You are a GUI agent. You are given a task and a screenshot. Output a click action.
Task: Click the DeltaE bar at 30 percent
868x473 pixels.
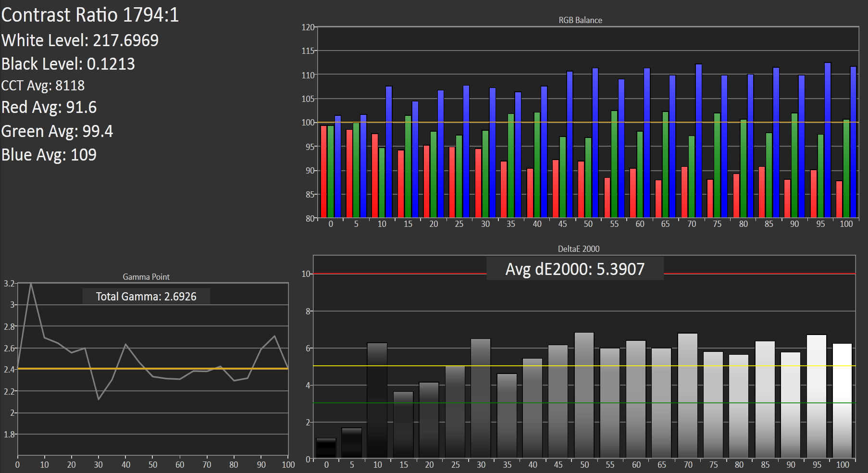point(481,398)
